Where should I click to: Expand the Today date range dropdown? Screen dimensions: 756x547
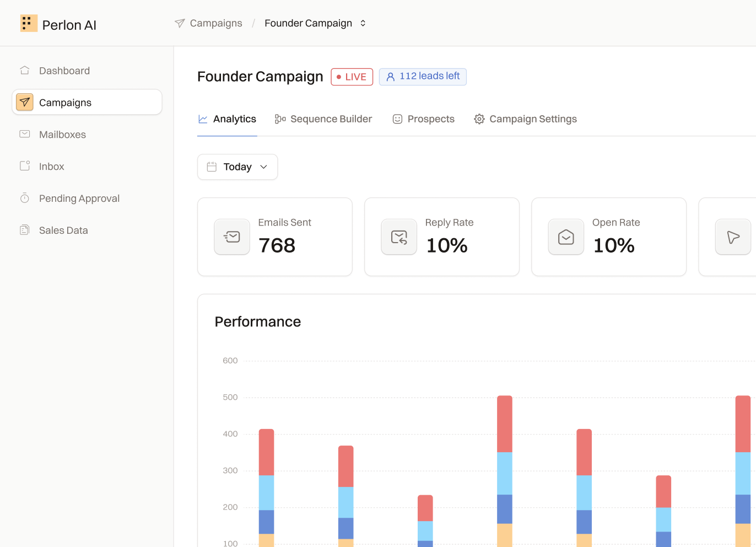237,167
